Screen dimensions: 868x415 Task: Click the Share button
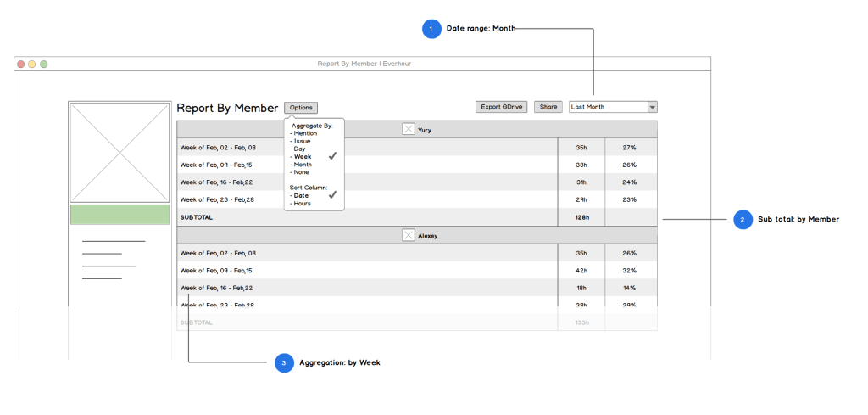coord(548,107)
